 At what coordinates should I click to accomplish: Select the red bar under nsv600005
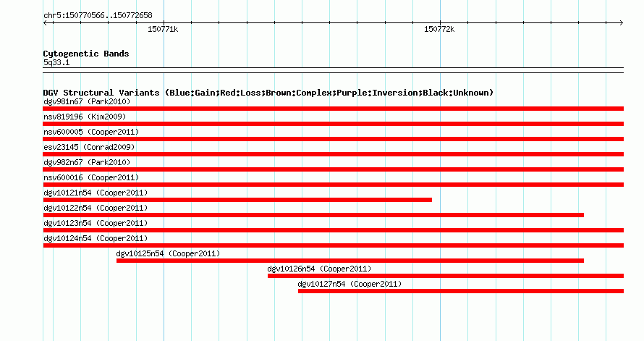coord(333,139)
